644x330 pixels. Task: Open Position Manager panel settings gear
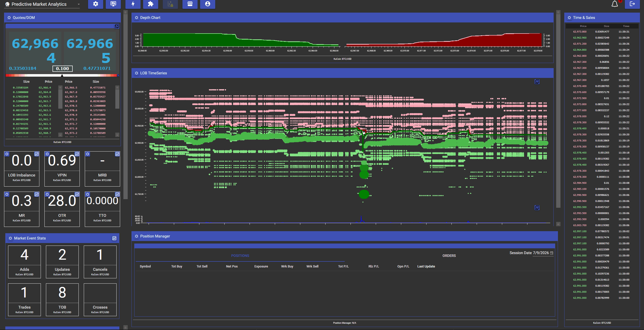tap(137, 236)
